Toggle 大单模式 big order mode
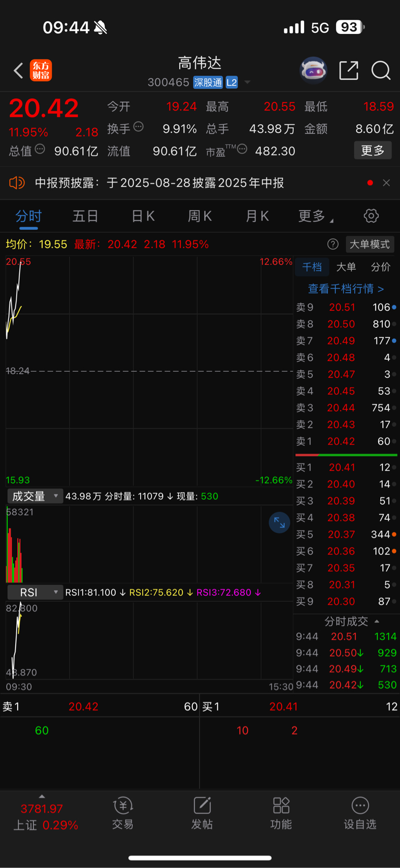The height and width of the screenshot is (868, 400). point(370,244)
